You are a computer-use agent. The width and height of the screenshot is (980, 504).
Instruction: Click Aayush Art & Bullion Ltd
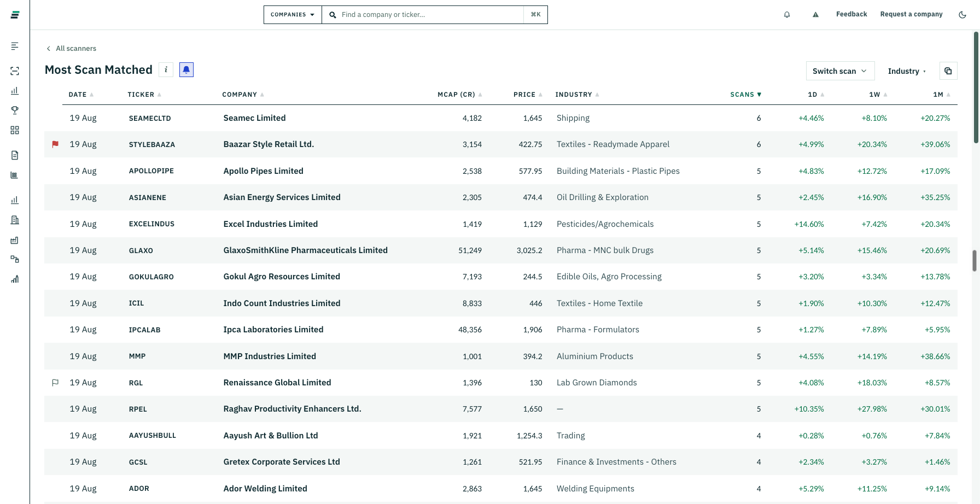click(x=271, y=436)
